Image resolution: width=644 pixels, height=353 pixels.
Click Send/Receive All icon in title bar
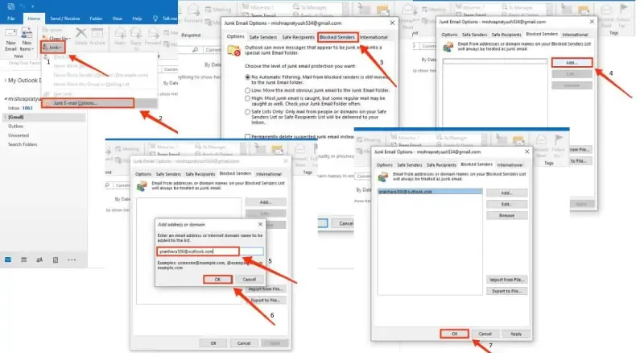pos(11,6)
